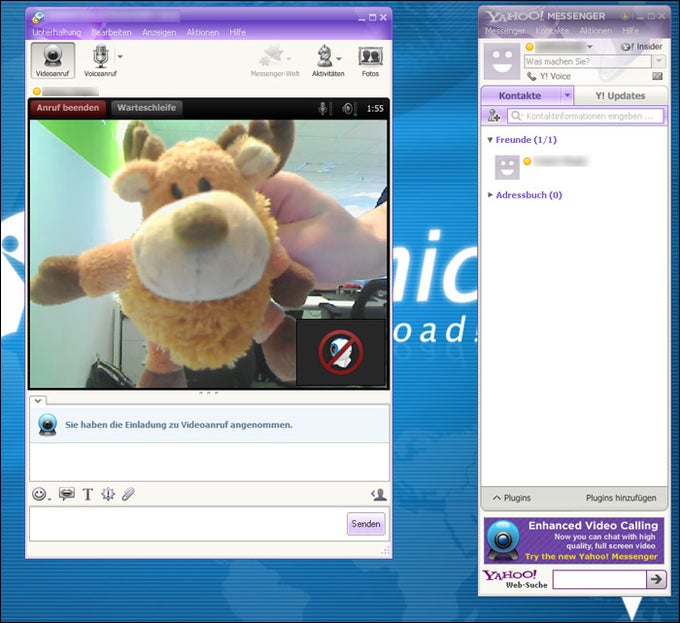Click the Enhanced Video Calling banner
Viewport: 680px width, 623px height.
click(x=574, y=541)
